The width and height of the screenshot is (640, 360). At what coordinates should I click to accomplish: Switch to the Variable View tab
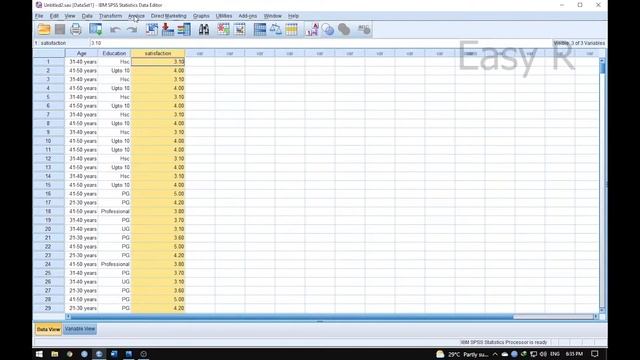(80, 329)
